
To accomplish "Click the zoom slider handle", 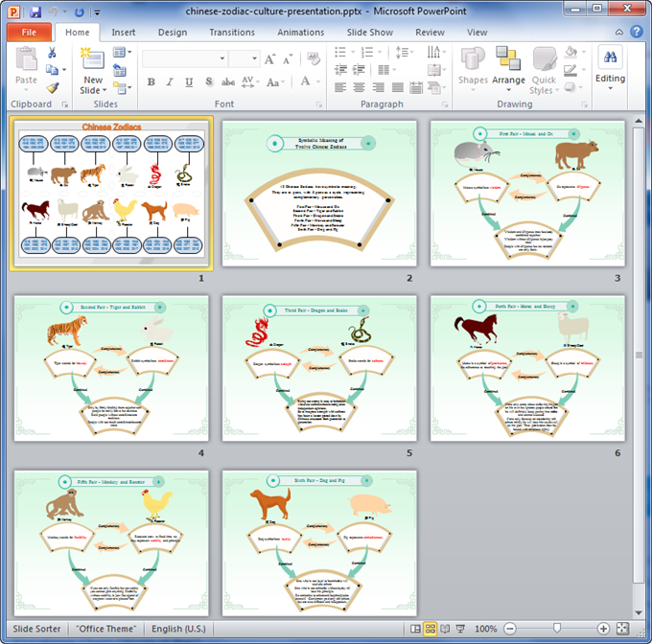I will pos(557,629).
